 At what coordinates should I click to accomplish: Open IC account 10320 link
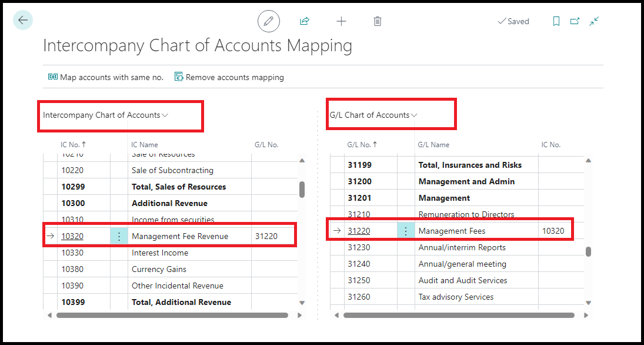click(x=72, y=236)
